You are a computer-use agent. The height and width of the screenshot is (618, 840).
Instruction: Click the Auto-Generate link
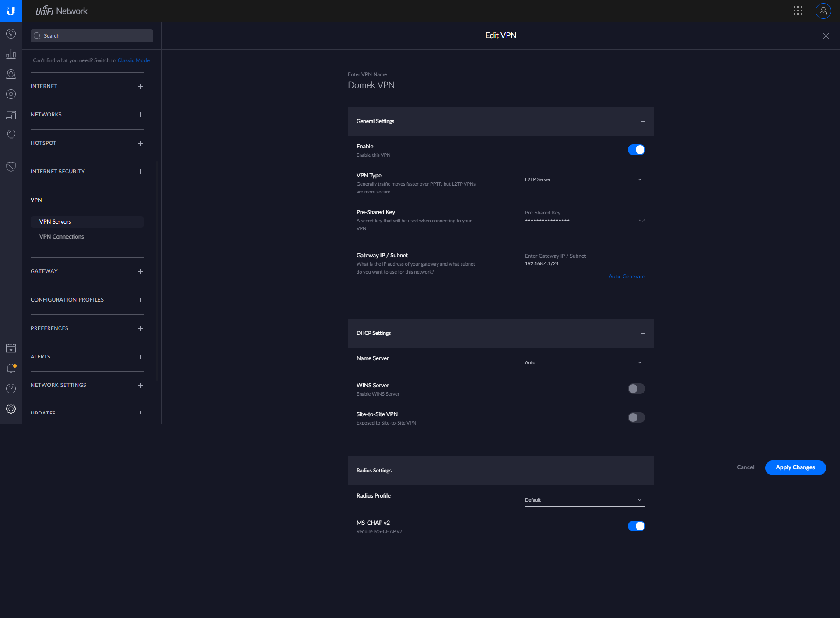coord(626,277)
